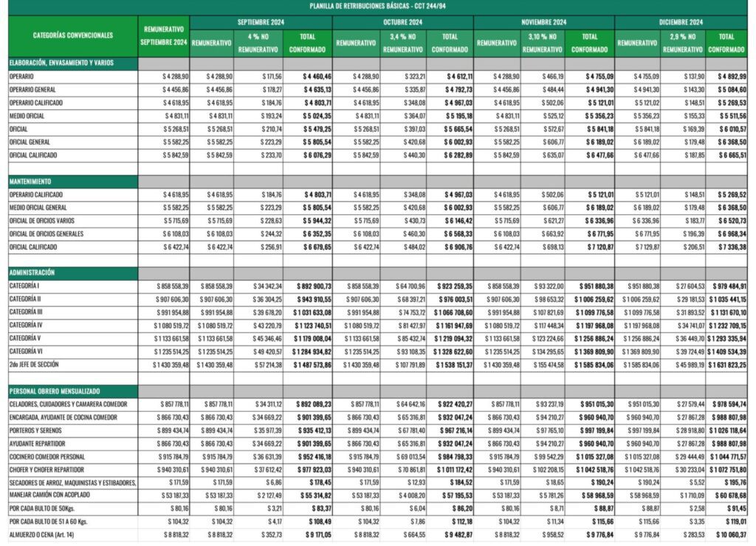Select the 'OFICIAL DE OFICIOS VARIOS' row label
This screenshot has height=546, width=756.
click(x=42, y=221)
